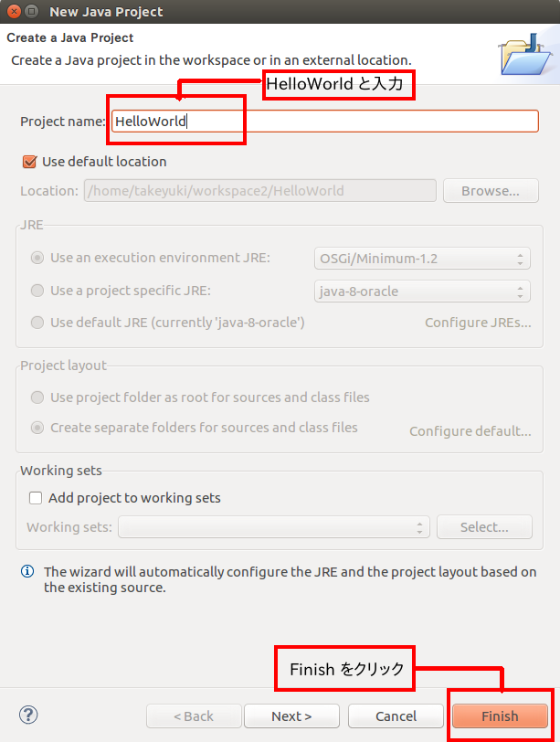
Task: Open the Configure JREs link
Action: pos(478,323)
